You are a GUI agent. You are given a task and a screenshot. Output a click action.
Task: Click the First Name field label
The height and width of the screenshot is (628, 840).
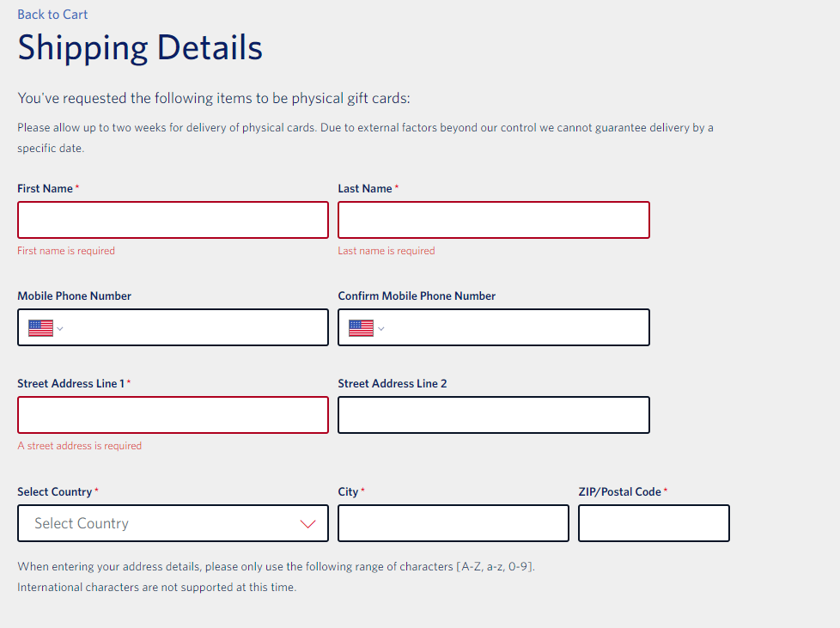coord(45,189)
